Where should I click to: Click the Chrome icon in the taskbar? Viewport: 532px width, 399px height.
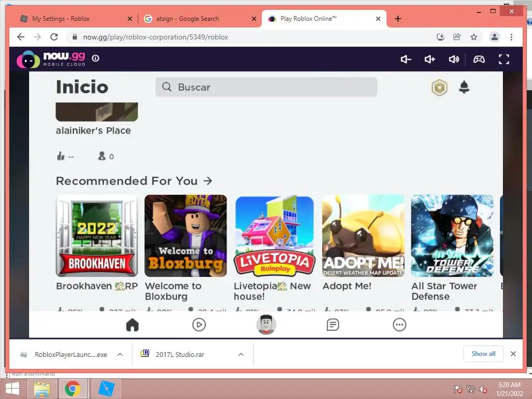[73, 389]
